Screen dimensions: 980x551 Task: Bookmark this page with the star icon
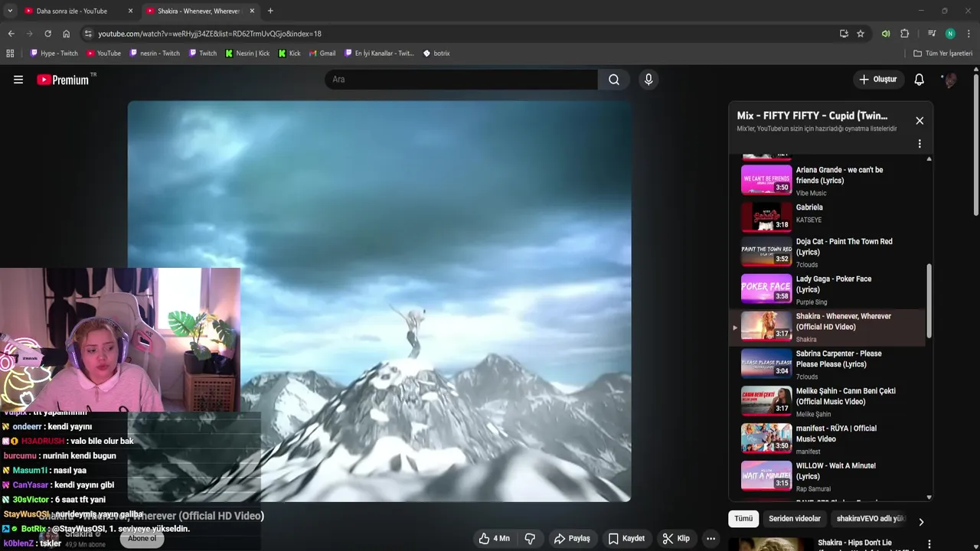pos(861,34)
